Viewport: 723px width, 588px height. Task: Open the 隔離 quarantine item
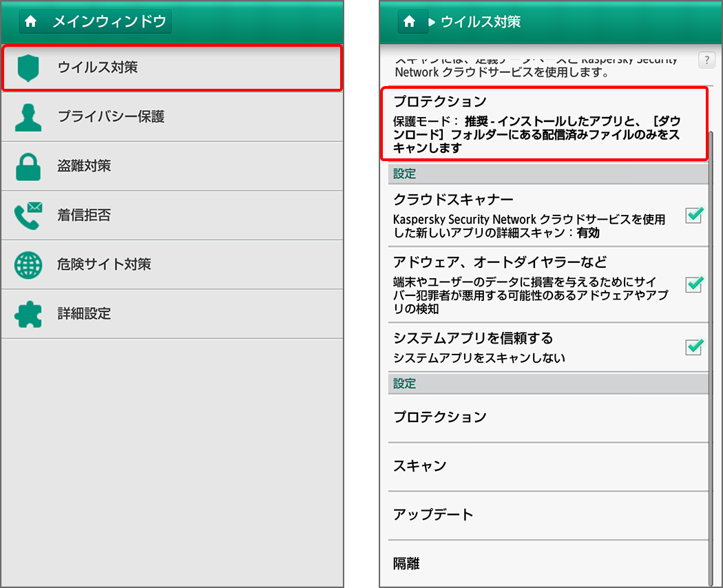tap(406, 564)
